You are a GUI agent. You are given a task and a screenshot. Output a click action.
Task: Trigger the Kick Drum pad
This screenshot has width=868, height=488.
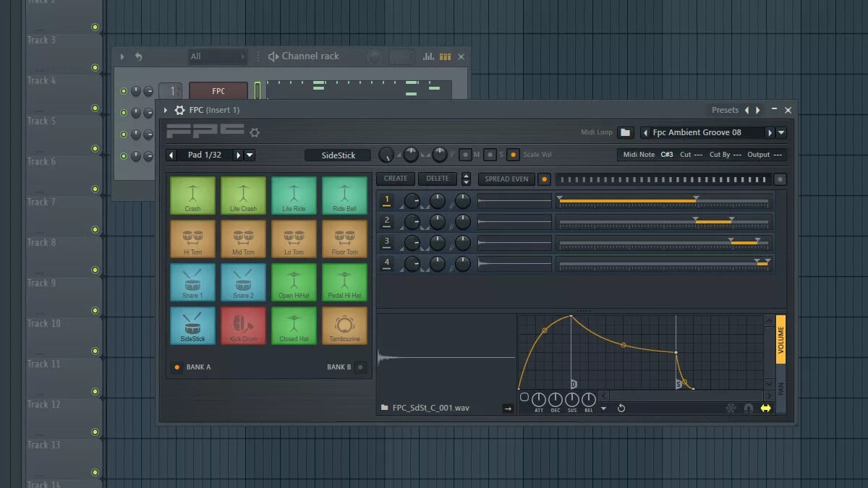(x=243, y=325)
